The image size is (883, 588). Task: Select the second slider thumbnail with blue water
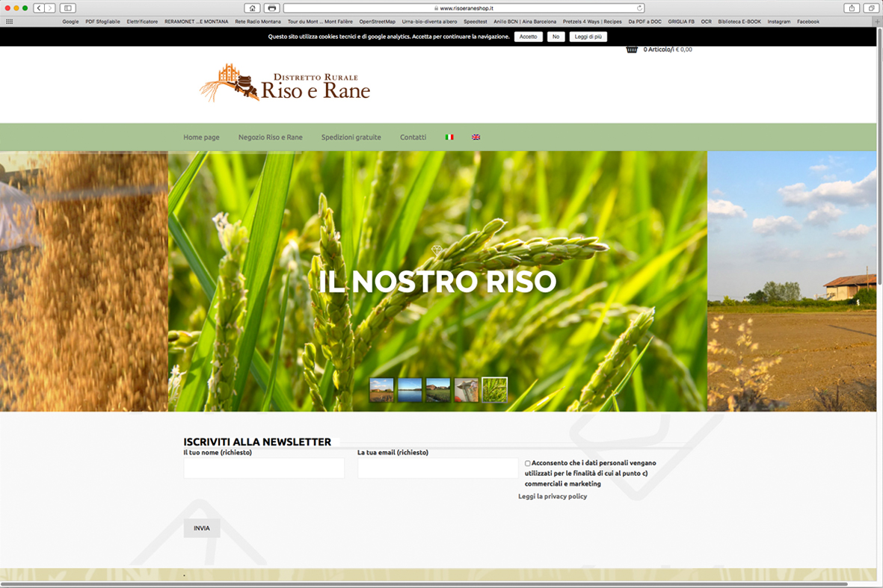click(410, 390)
